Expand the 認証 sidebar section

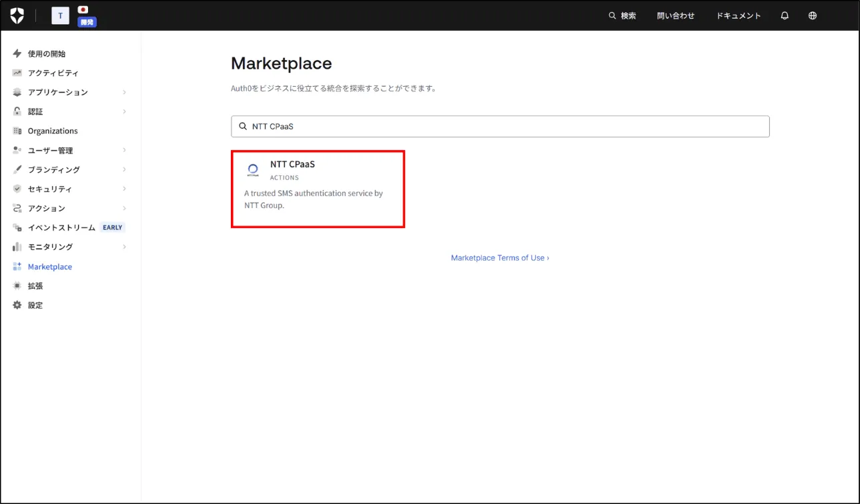pos(124,112)
